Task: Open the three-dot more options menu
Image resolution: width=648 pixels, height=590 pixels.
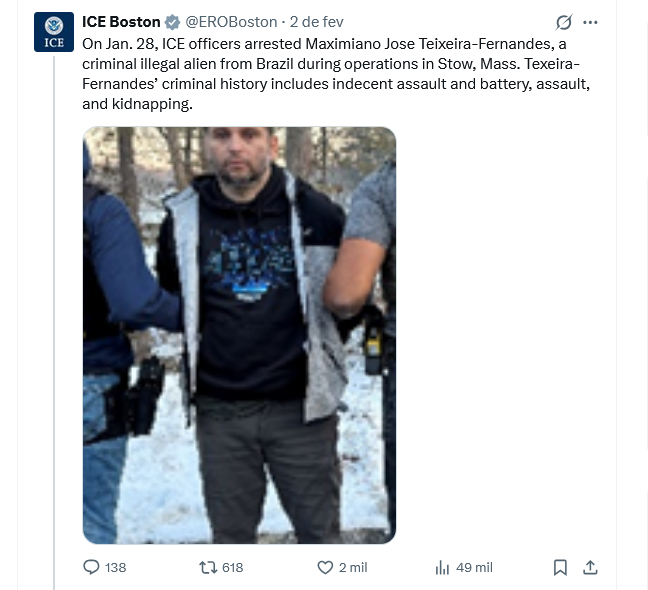Action: coord(590,22)
